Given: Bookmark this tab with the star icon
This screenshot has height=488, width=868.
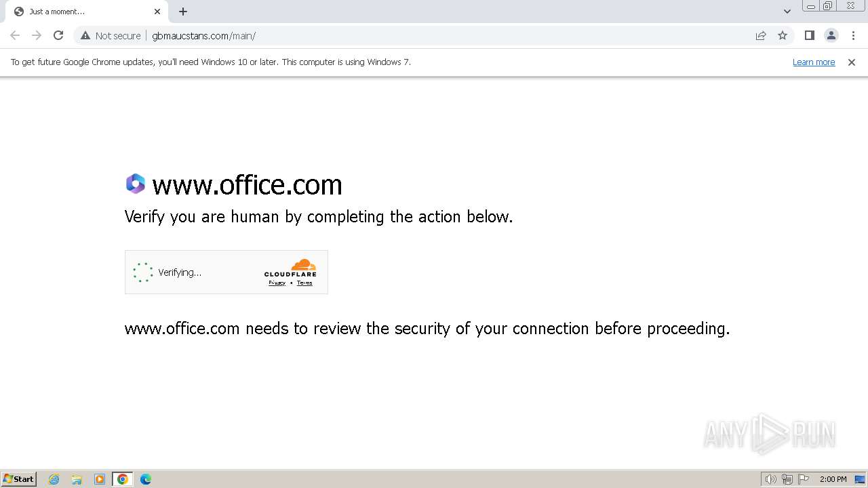Looking at the screenshot, I should [x=783, y=35].
